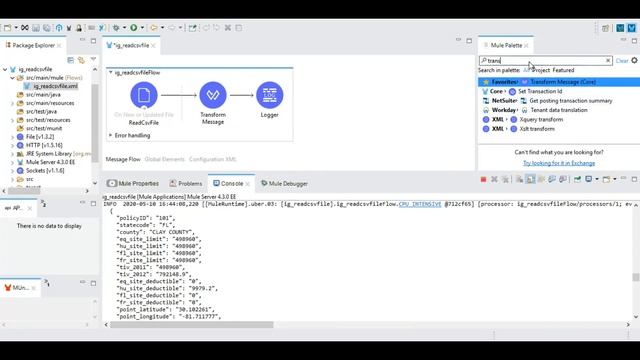Click 'Try looking for it in Exchange' link
640x360 pixels.
coord(559,163)
